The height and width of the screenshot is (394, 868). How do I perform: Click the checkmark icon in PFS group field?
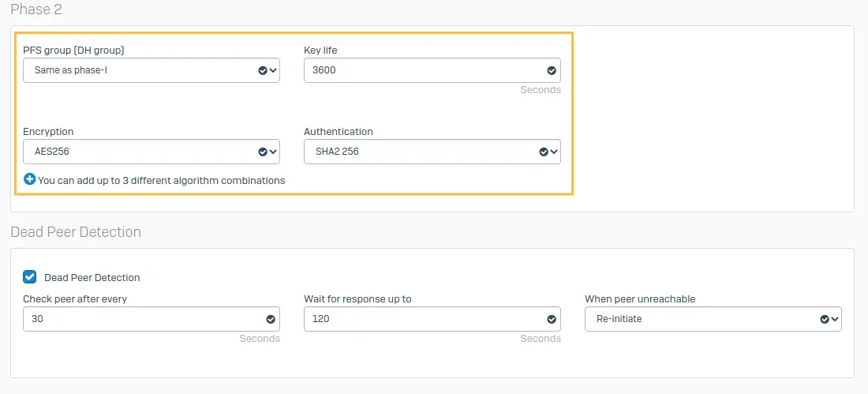pos(263,70)
